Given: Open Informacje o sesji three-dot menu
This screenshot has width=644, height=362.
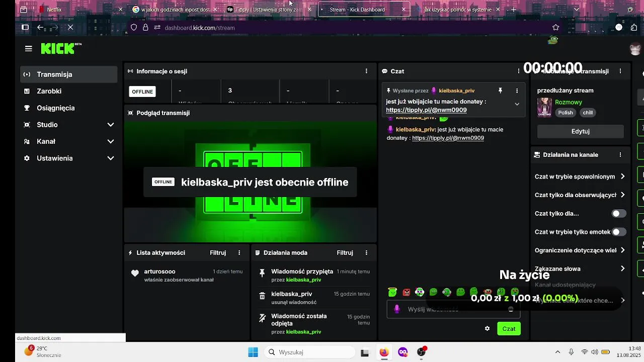Looking at the screenshot, I should [x=366, y=71].
